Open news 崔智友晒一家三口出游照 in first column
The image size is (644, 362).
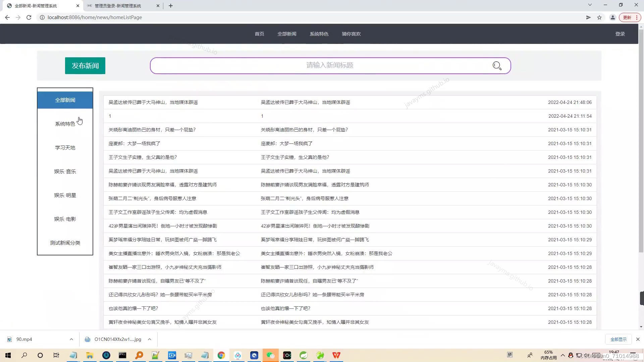[165, 267]
